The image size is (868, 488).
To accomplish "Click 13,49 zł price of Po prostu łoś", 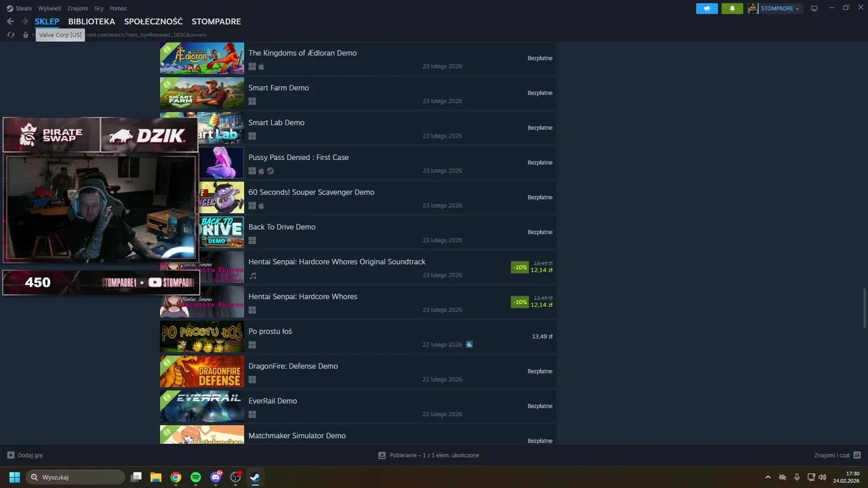I will coord(542,336).
